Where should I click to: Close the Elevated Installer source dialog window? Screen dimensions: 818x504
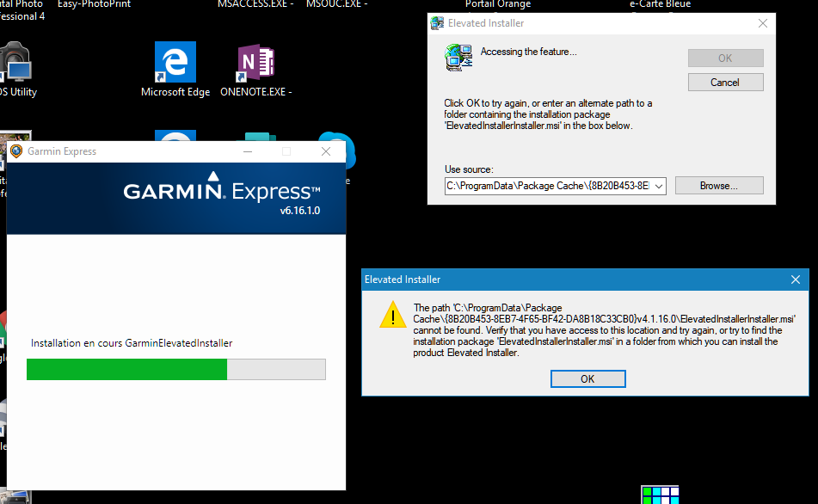coord(763,23)
